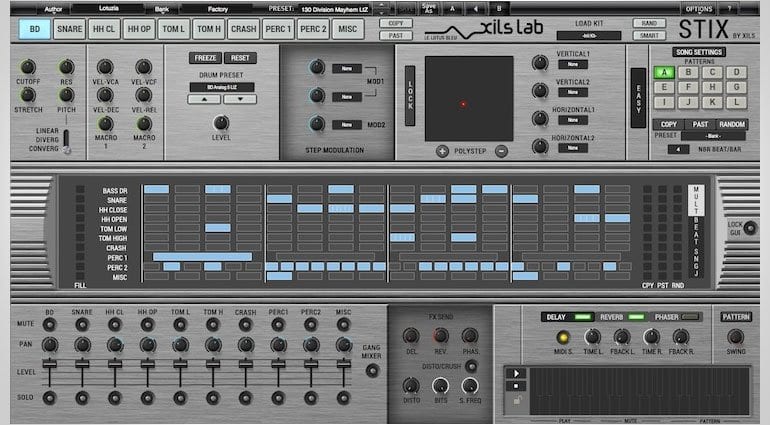Click the polystep minus icon
This screenshot has height=425, width=770.
click(501, 151)
